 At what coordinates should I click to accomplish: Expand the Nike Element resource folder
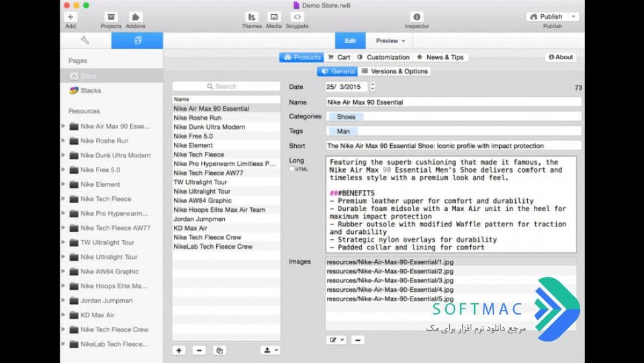(x=63, y=184)
